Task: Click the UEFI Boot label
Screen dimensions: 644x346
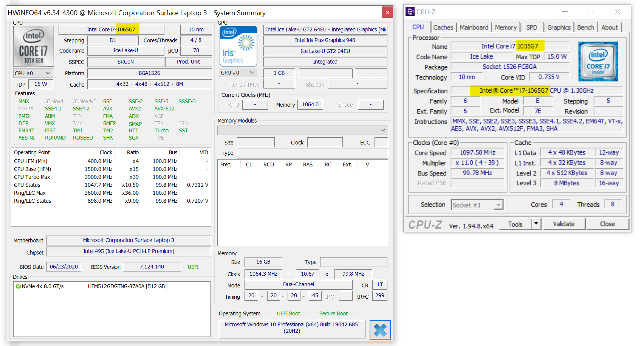Action: tap(288, 313)
